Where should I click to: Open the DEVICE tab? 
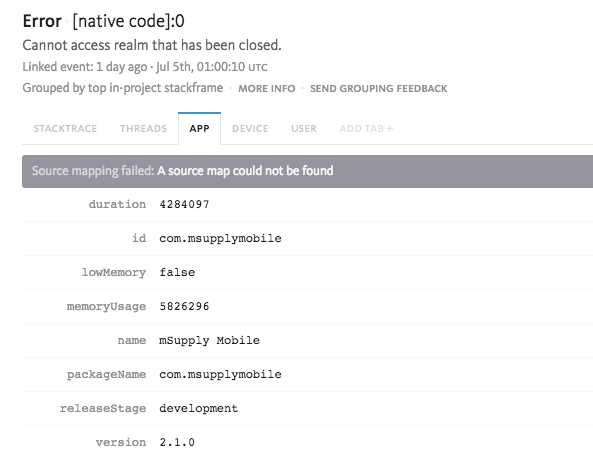[x=250, y=129]
